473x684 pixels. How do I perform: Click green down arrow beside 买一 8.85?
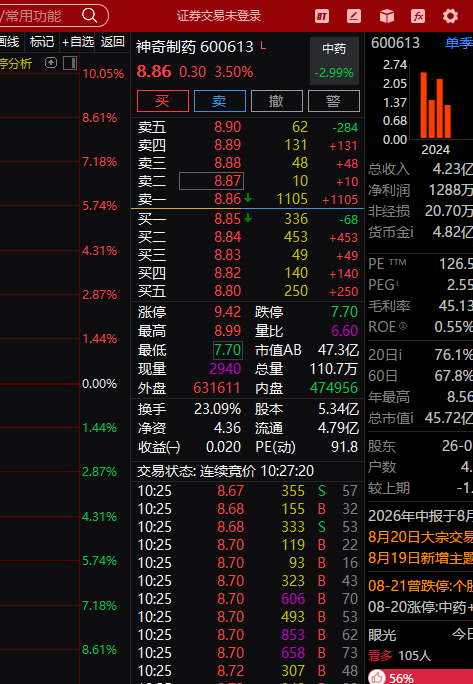click(x=248, y=217)
